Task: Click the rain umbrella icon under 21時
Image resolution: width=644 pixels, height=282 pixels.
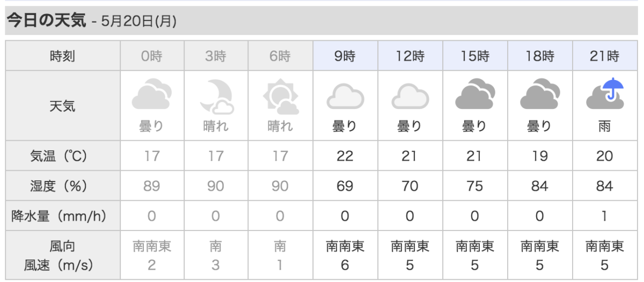Action: [x=605, y=95]
